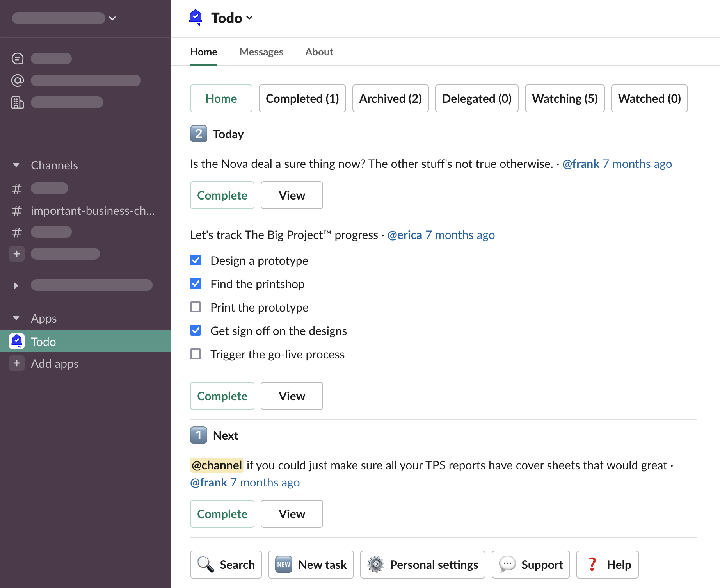720x588 pixels.
Task: Open the important-business channel
Action: (92, 211)
